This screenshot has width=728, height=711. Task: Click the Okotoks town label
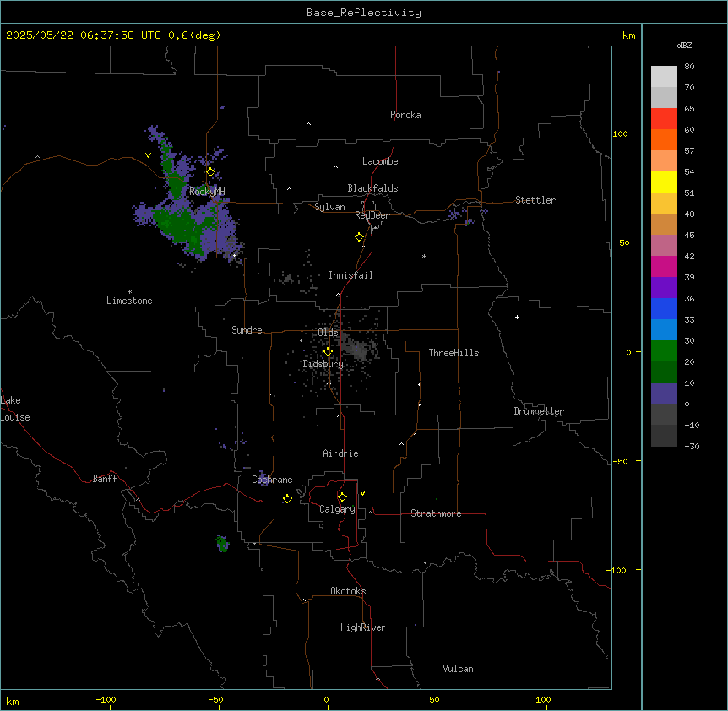coord(348,591)
